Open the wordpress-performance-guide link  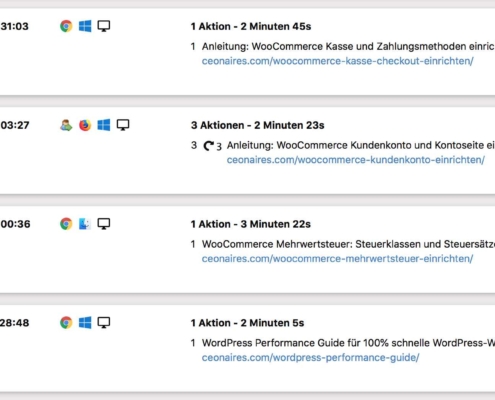pos(310,357)
